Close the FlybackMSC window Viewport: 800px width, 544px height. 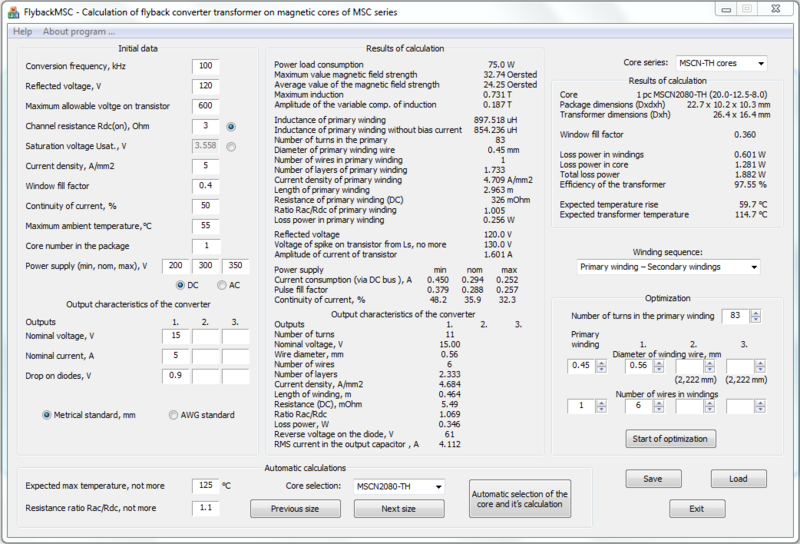pos(776,9)
